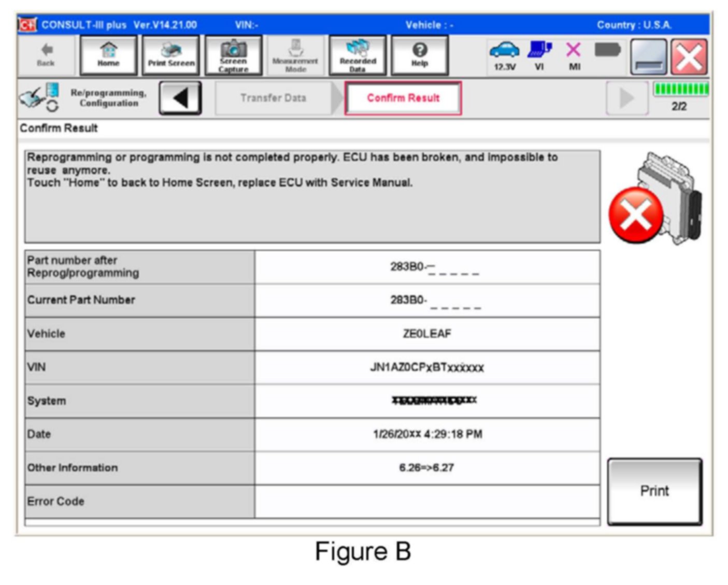728x585 pixels.
Task: Select the Measurement Mode icon
Action: 295,55
